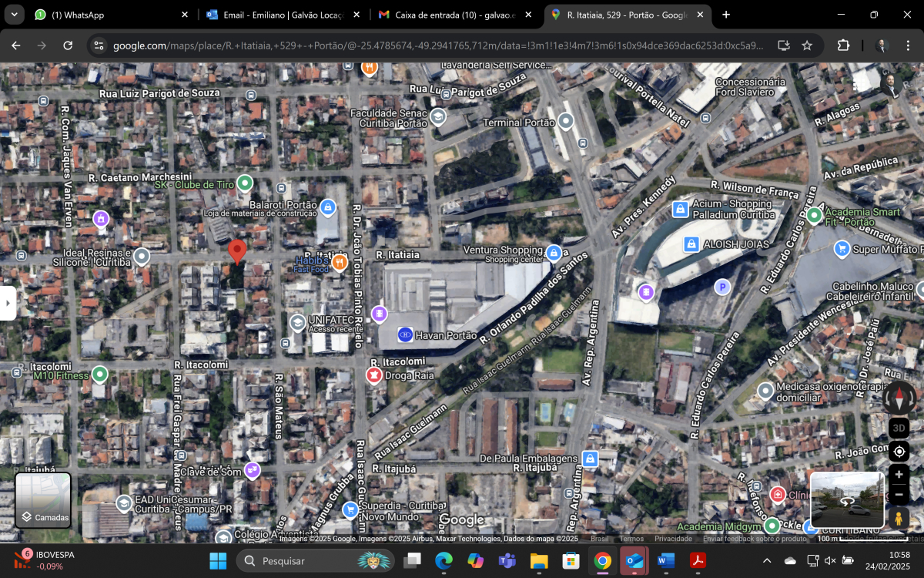
Task: Switch to the Caixa de entrada Gmail tab
Action: tap(456, 15)
